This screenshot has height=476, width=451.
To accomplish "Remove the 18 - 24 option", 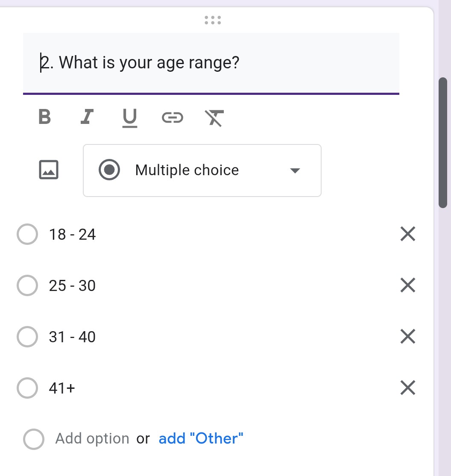I will coord(407,234).
